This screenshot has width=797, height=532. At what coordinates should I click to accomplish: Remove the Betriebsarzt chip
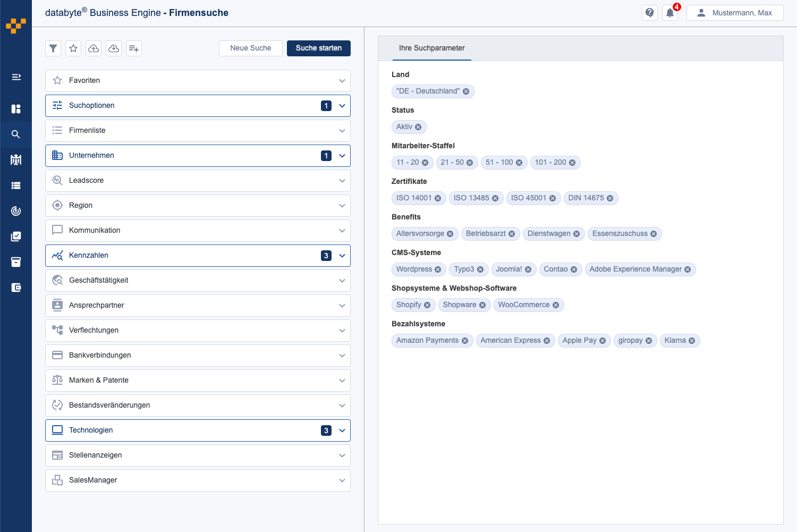[x=512, y=234]
